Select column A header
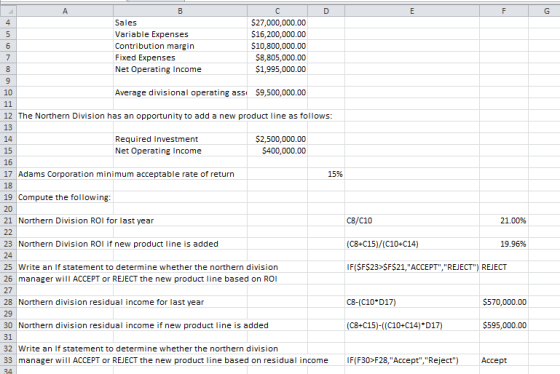 (65, 11)
